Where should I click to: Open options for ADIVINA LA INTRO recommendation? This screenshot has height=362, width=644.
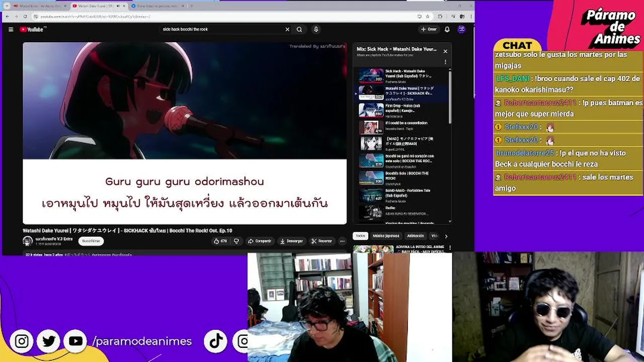pos(449,248)
